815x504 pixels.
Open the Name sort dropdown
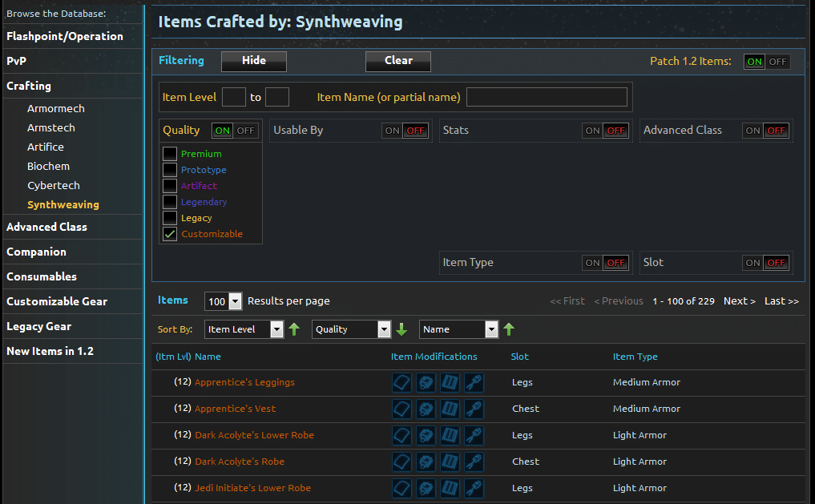click(x=458, y=329)
